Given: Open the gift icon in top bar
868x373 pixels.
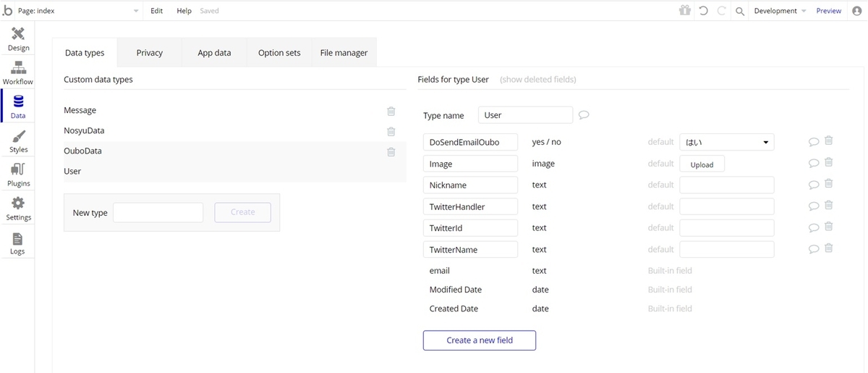Looking at the screenshot, I should click(x=684, y=11).
